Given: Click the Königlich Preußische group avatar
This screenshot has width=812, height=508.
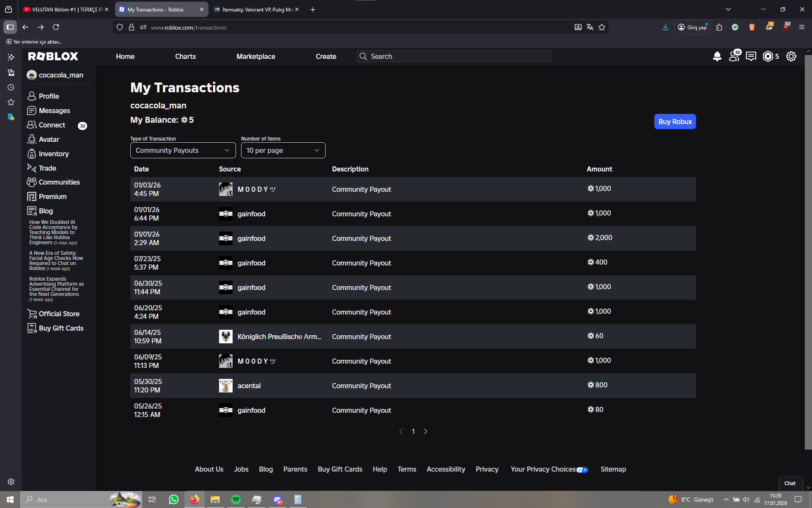Looking at the screenshot, I should click(x=226, y=337).
